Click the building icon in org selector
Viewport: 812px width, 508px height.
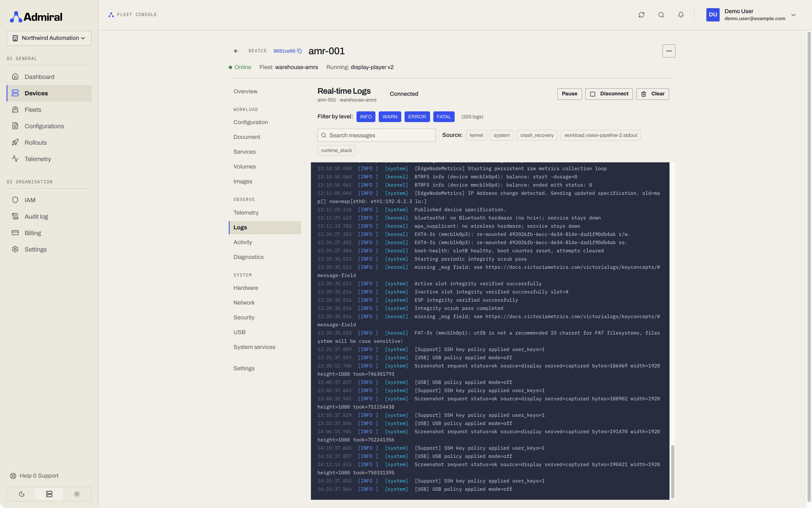(x=15, y=38)
